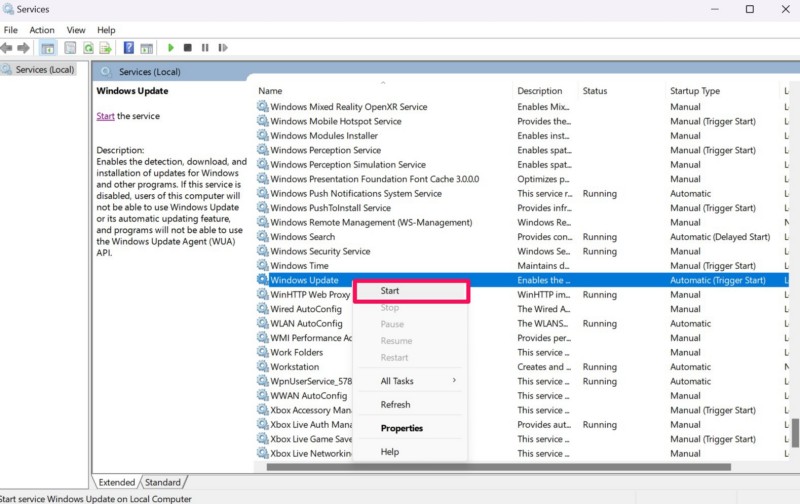This screenshot has width=800, height=504.
Task: Click the Export List toolbar icon
Action: pos(106,48)
